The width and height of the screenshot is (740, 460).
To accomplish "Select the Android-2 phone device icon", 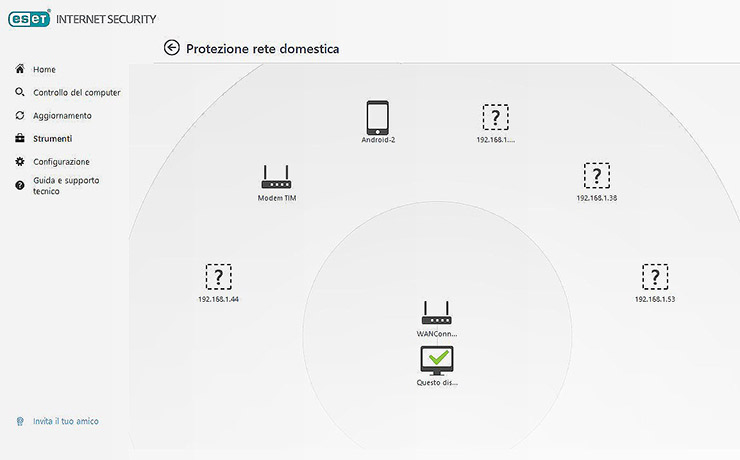I will (378, 117).
